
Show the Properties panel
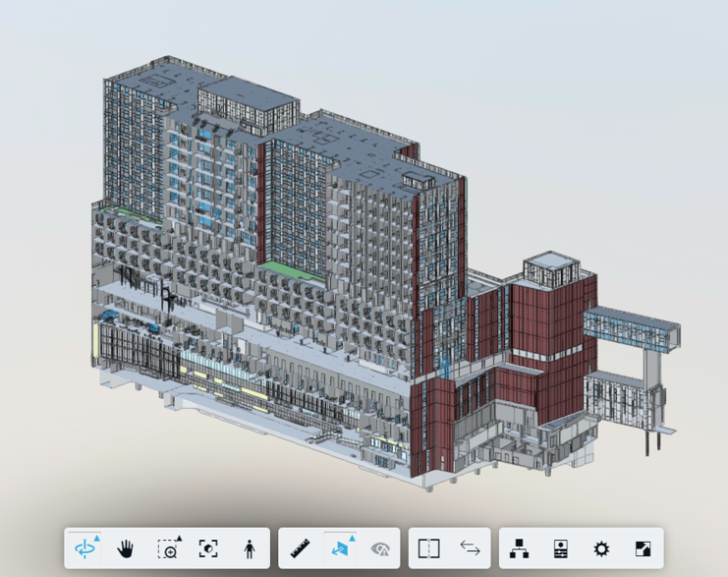coord(560,548)
